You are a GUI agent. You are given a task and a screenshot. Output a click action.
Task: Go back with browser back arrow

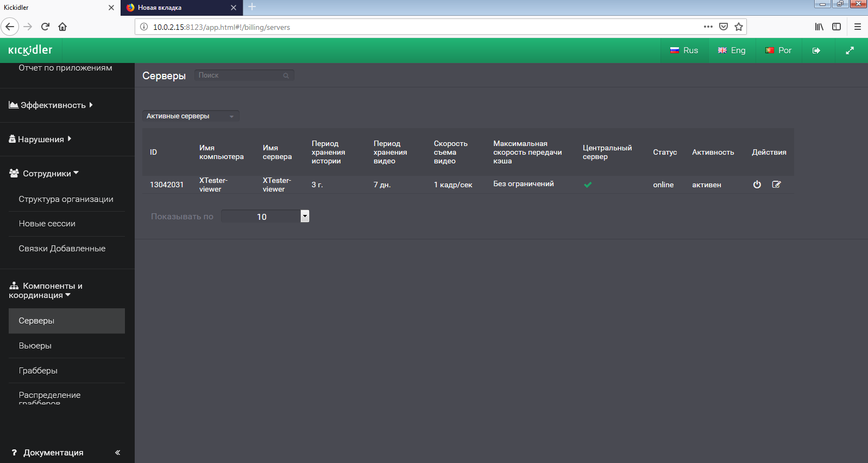pos(10,27)
